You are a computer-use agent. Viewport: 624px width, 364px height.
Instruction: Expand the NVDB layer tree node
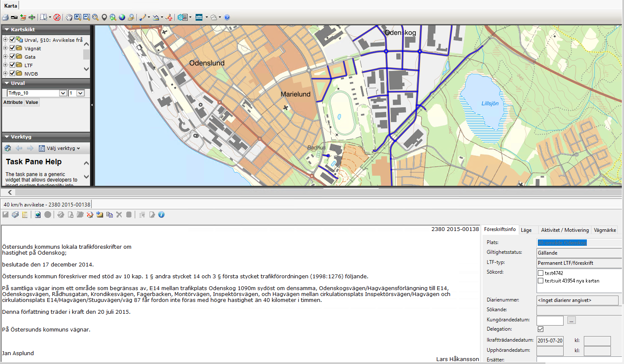5,73
